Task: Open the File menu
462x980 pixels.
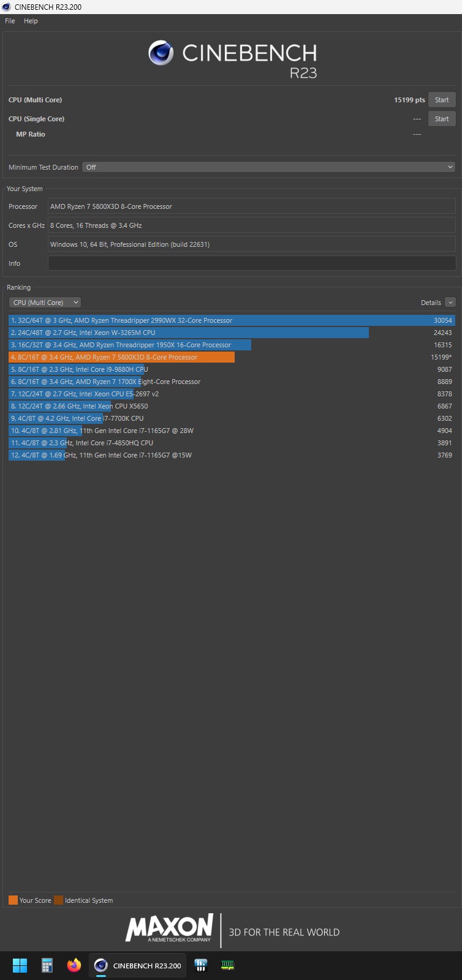Action: click(10, 21)
